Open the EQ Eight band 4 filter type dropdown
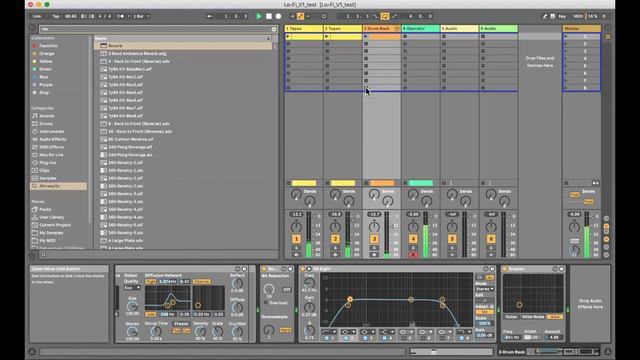 point(387,332)
